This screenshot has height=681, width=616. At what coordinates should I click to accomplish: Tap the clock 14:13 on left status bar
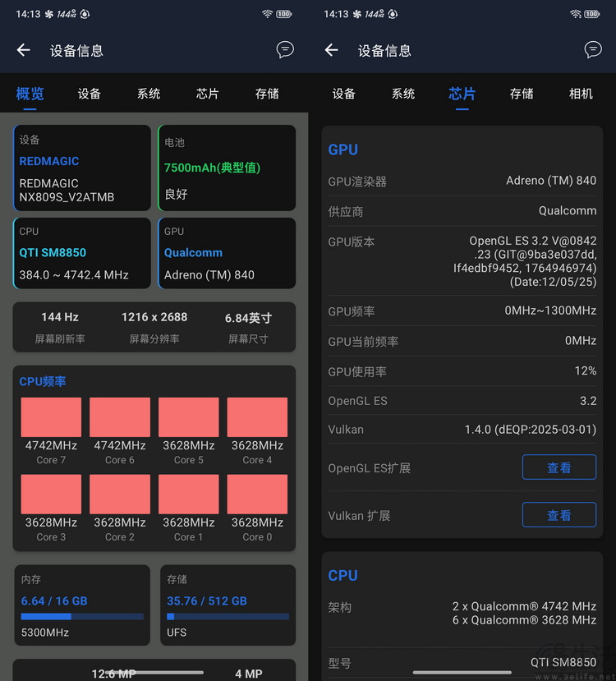point(28,14)
